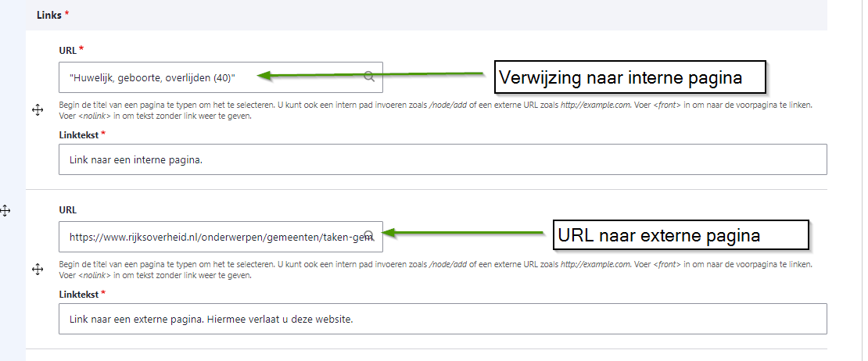Click the "URL naar externe pagina" annotation box
The image size is (868, 361).
[680, 235]
